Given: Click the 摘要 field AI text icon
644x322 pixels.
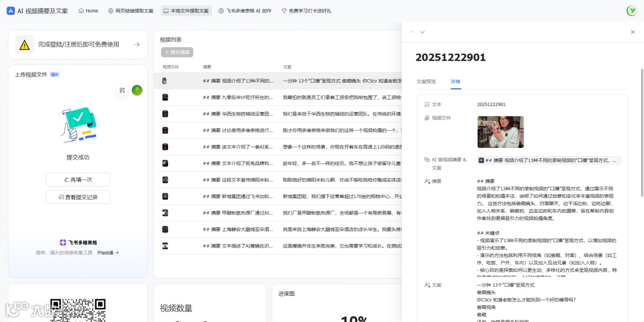Looking at the screenshot, I should (x=427, y=181).
